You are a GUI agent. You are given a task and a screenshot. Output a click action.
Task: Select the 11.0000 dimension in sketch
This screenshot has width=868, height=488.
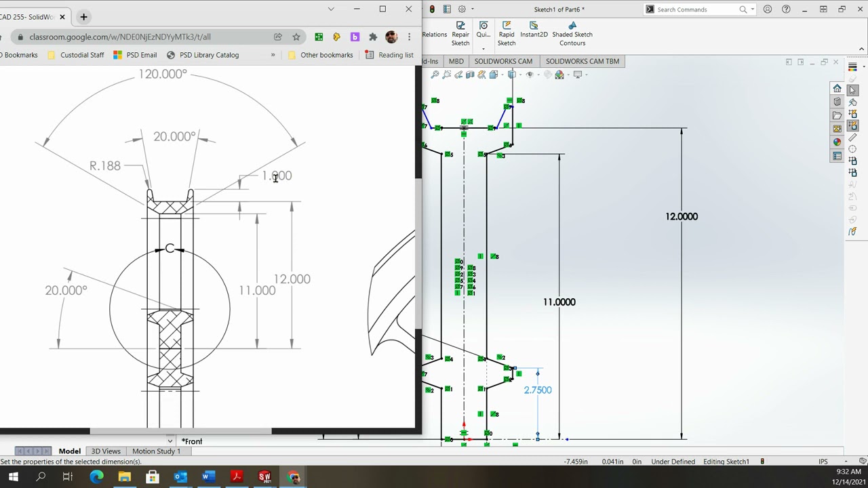point(559,302)
